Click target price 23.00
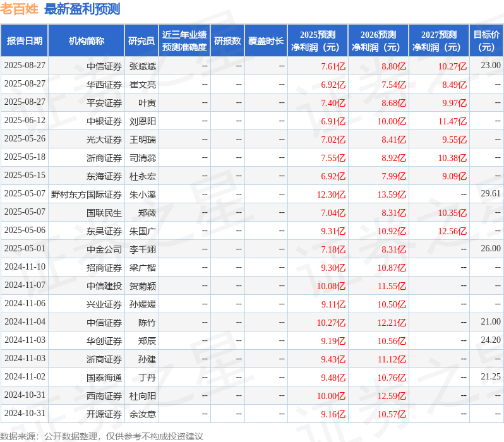 tap(491, 66)
